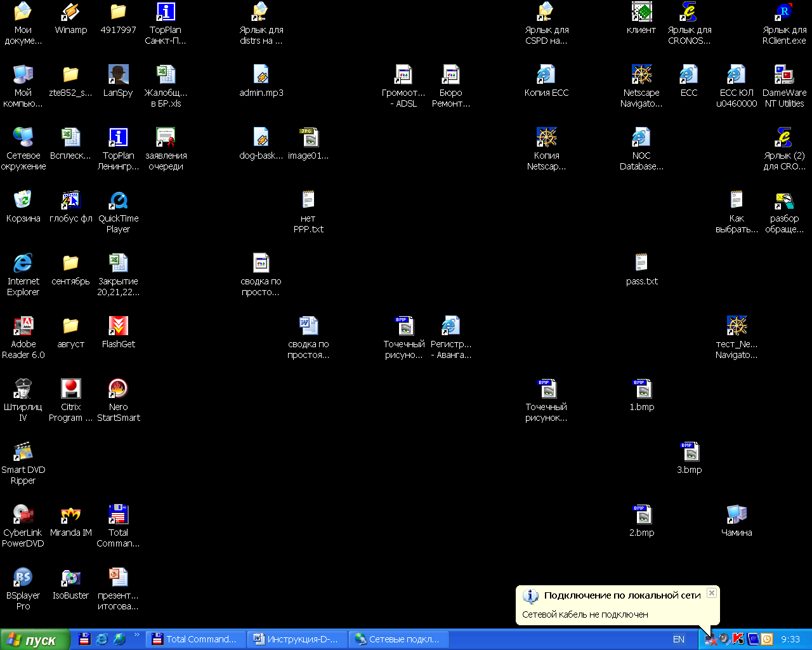Screen dimensions: 812x650
Task: Open Nero StartSmart shortcut
Action: pyautogui.click(x=118, y=401)
